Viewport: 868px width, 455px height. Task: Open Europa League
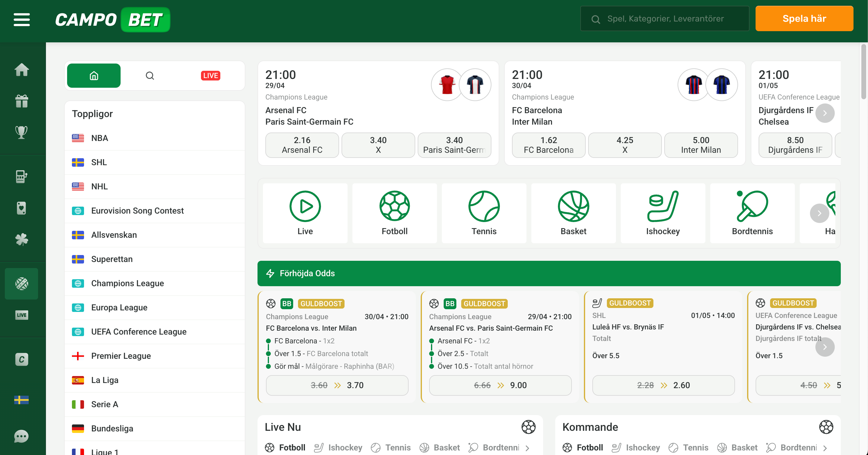pos(155,308)
